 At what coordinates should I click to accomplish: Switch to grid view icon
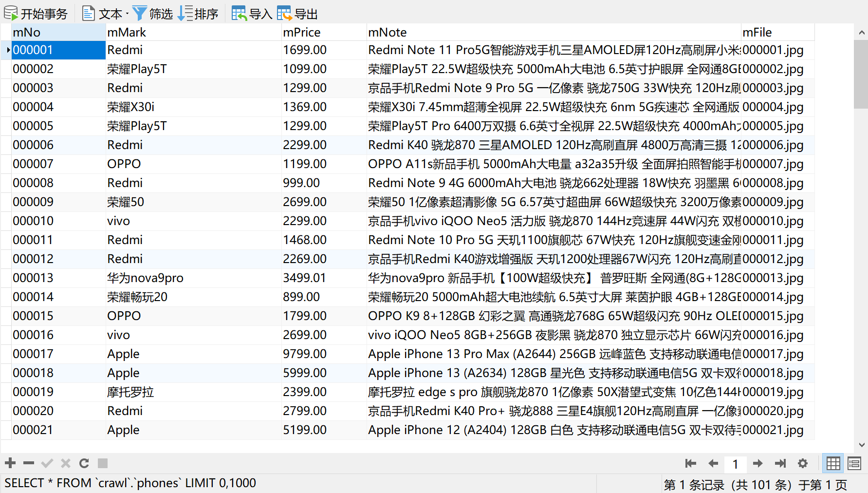pyautogui.click(x=833, y=463)
